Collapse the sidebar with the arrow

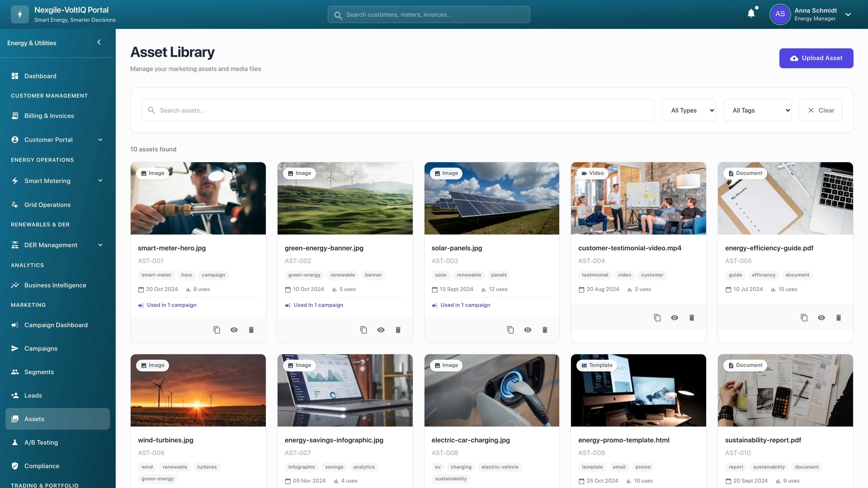99,42
